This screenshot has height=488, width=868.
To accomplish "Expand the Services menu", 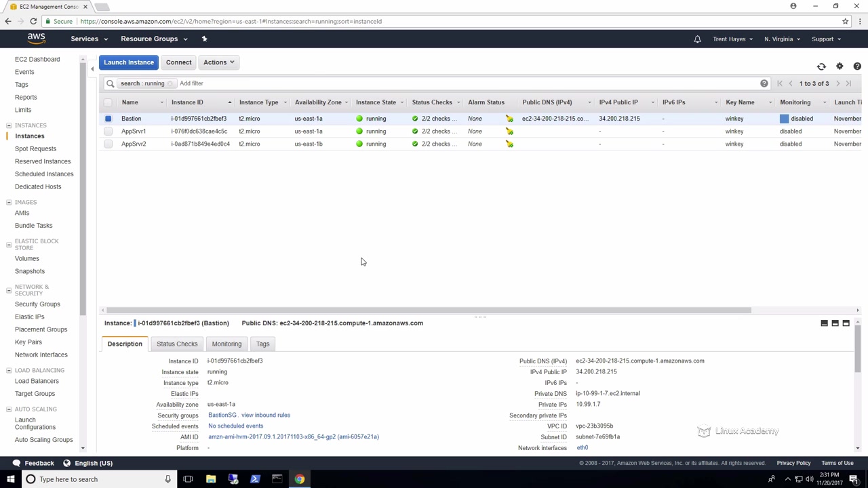I will click(89, 39).
